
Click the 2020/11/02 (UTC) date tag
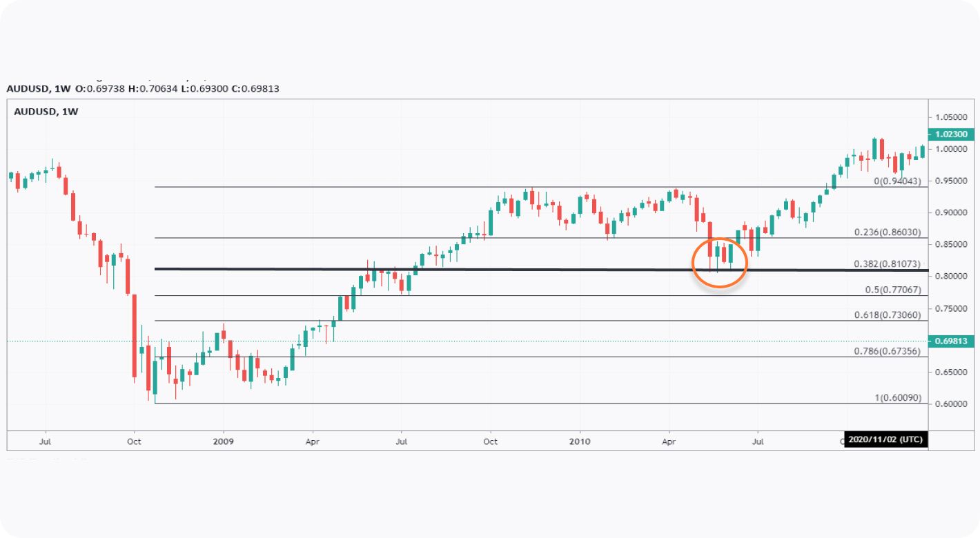(885, 440)
